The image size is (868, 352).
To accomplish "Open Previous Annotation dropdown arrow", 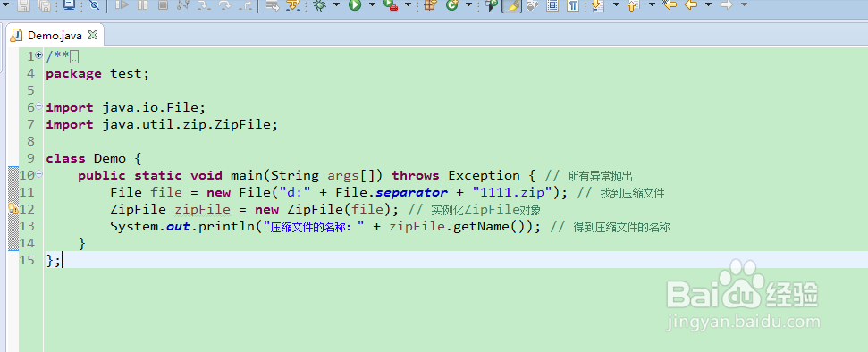I will (x=652, y=5).
